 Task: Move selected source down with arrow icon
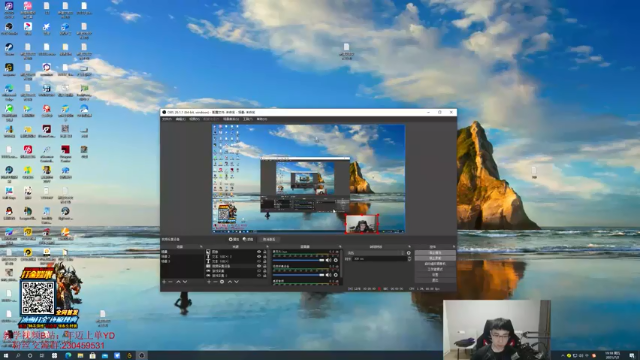tap(236, 282)
